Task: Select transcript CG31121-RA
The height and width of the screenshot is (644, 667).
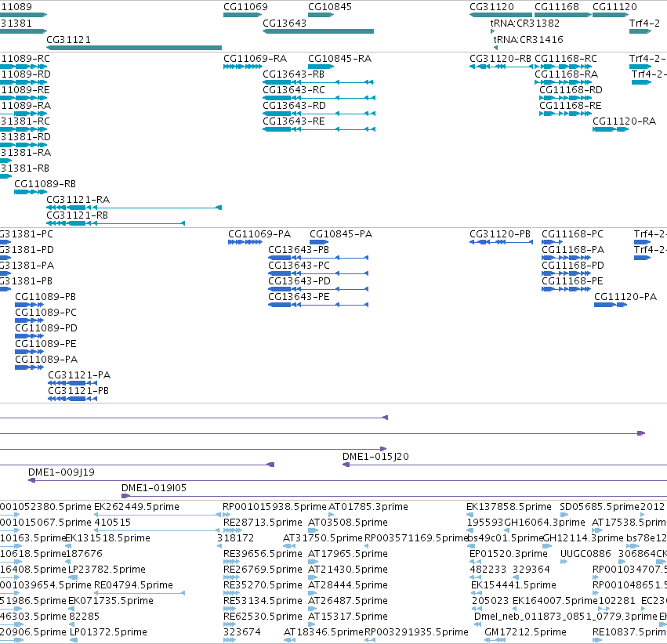Action: [x=78, y=200]
